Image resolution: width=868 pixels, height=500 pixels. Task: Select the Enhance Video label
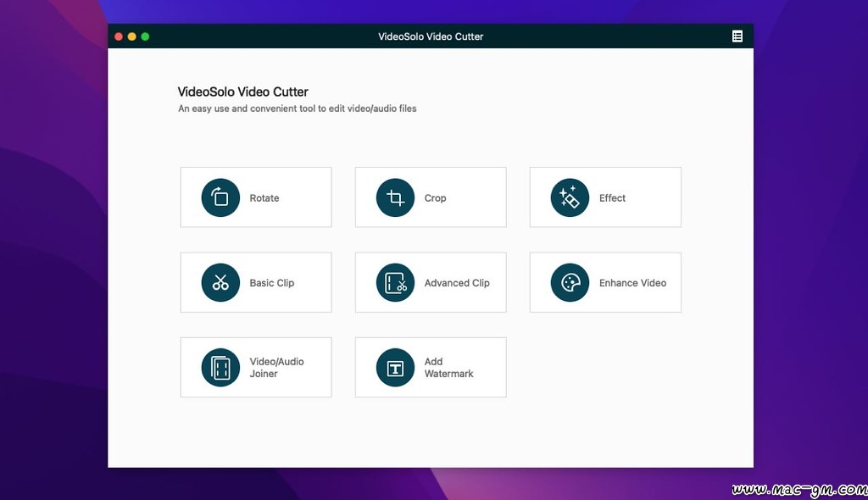click(x=632, y=282)
